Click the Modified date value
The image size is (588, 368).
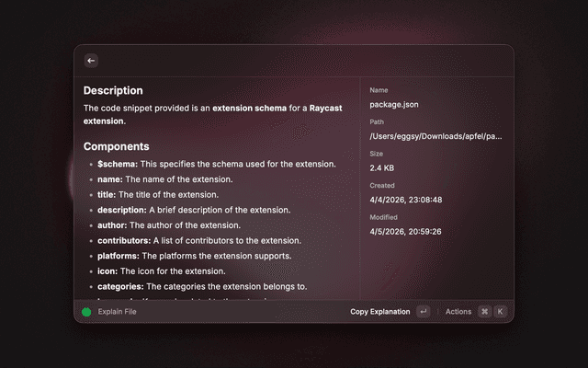[x=405, y=232]
